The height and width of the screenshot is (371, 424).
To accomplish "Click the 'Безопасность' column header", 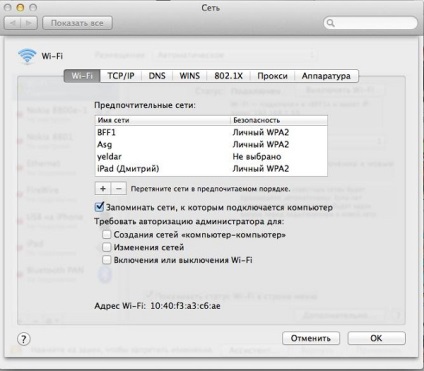I will point(279,120).
